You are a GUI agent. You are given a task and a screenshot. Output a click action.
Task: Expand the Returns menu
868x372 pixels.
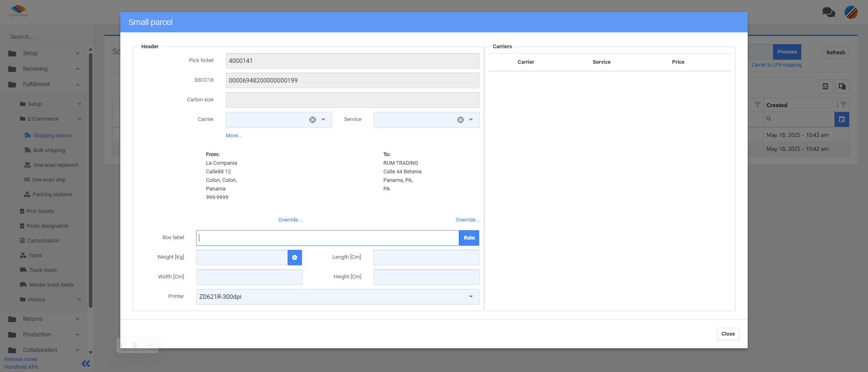44,319
